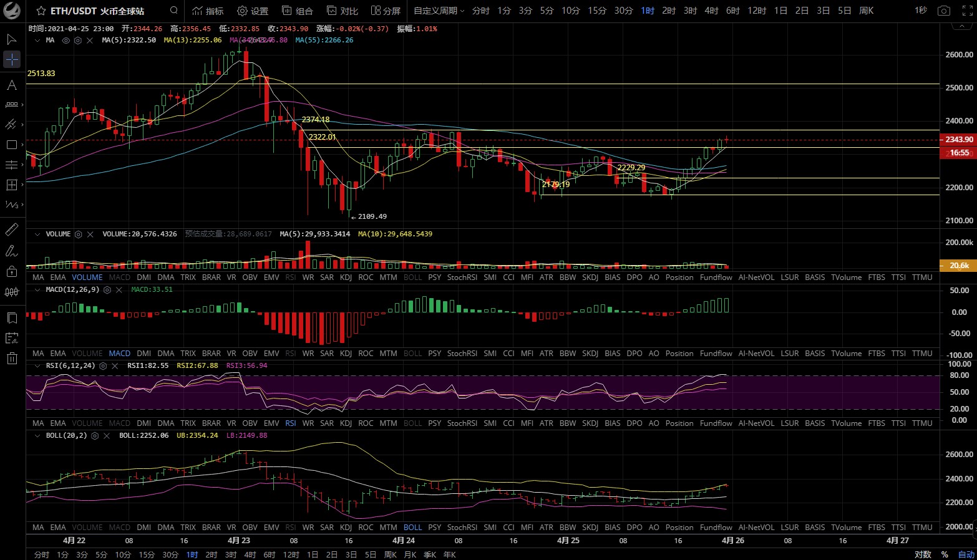Open the 分屏 split screen layout
The width and height of the screenshot is (977, 560).
pyautogui.click(x=386, y=11)
